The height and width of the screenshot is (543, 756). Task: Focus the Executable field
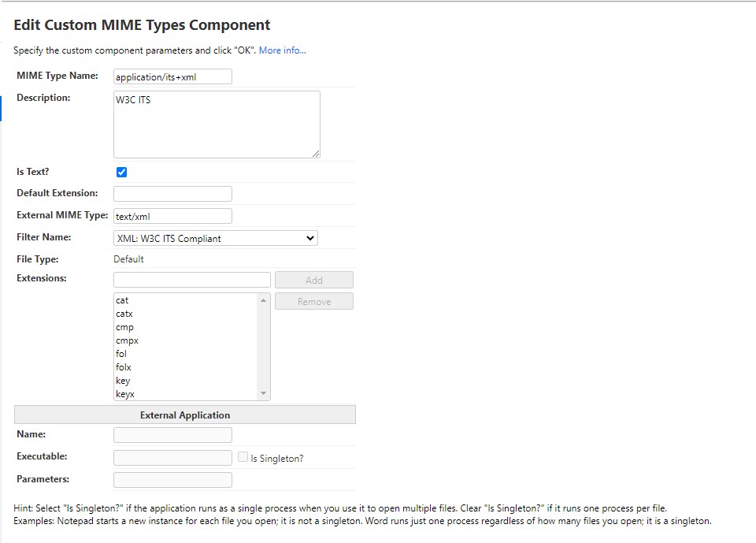(x=172, y=457)
